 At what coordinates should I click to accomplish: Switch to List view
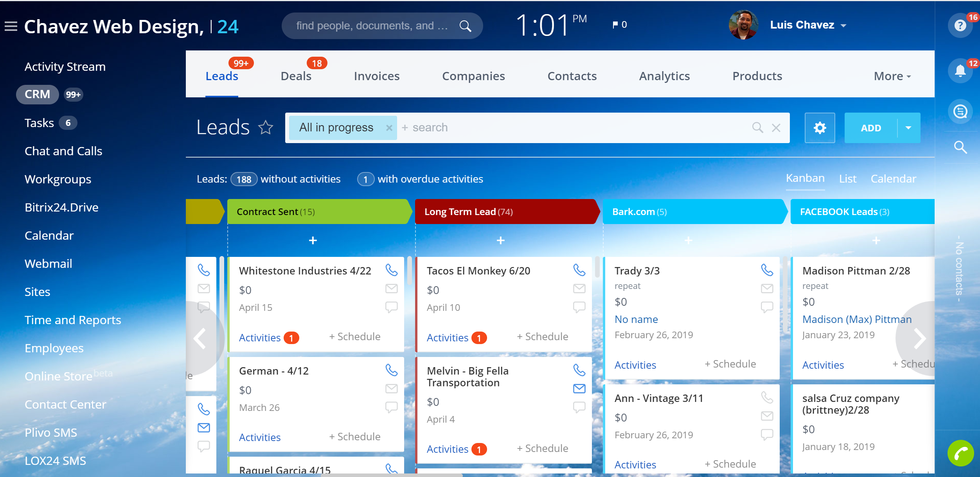click(847, 179)
